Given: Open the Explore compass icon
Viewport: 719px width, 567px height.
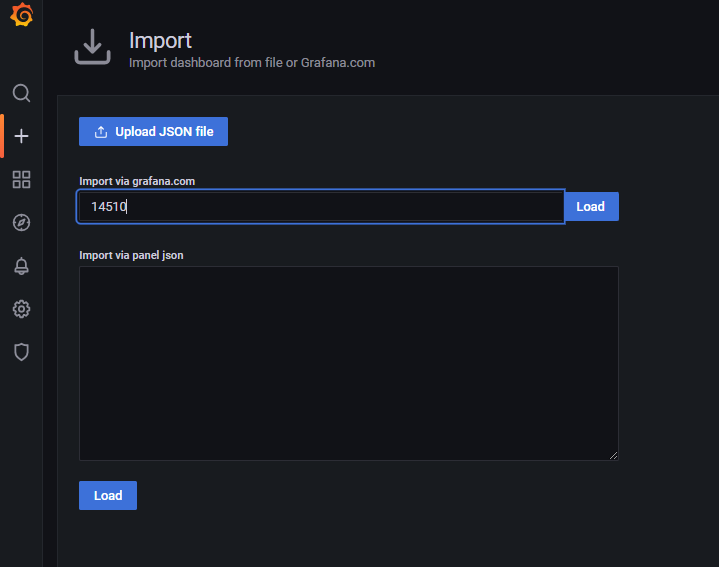Looking at the screenshot, I should coord(21,223).
